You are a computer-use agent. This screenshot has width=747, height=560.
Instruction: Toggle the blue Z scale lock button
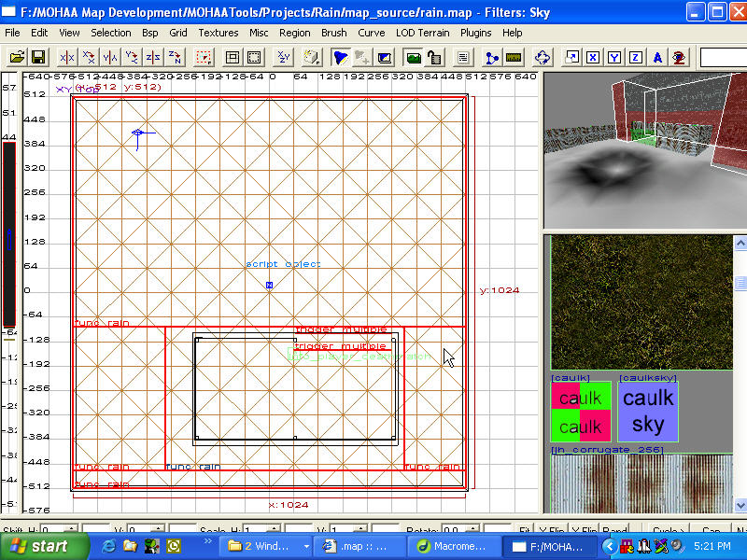pos(636,57)
